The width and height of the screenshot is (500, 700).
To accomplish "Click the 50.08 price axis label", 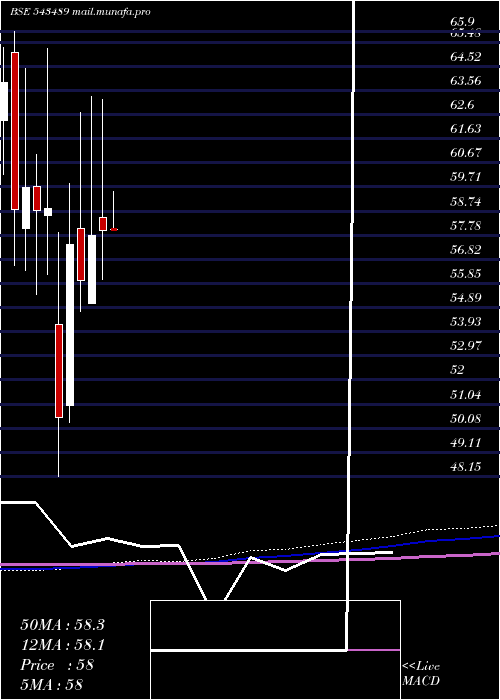I will (466, 419).
